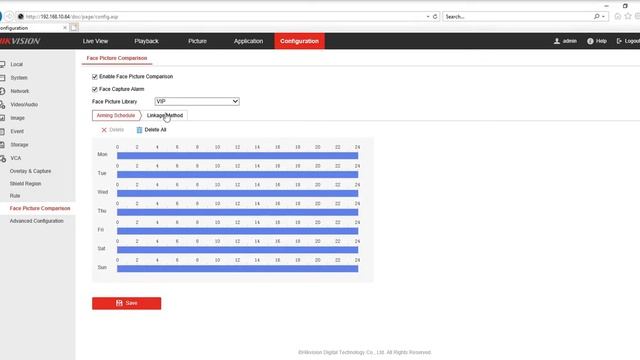The image size is (640, 360).
Task: Select Tuesday schedule bar
Action: coord(238,174)
